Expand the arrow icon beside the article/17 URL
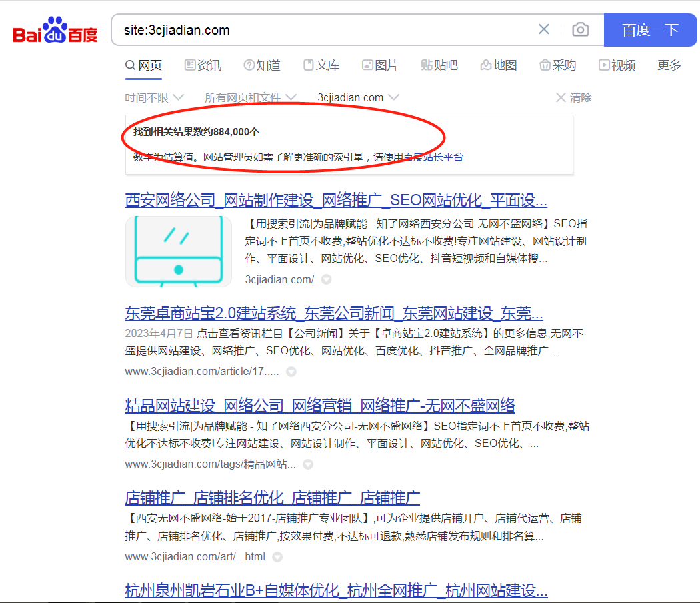 pyautogui.click(x=291, y=372)
